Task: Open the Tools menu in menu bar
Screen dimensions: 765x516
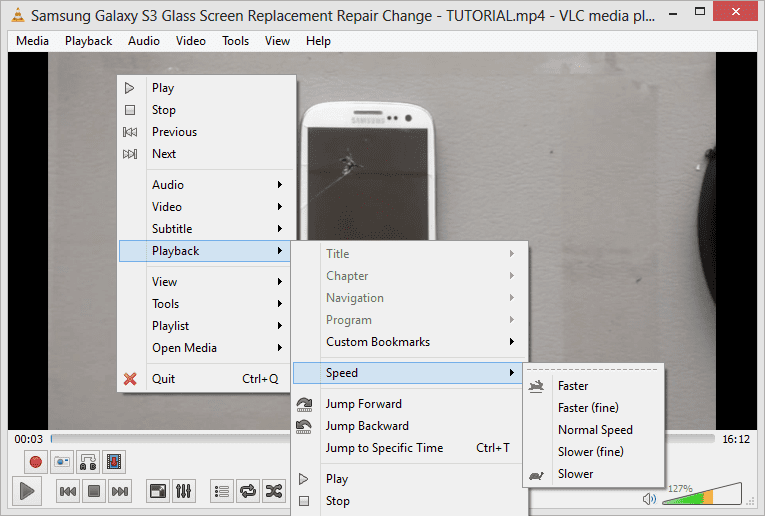Action: (236, 41)
